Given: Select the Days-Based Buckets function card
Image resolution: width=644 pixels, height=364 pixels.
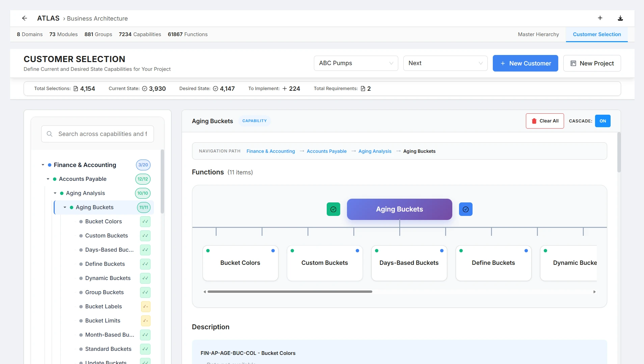Looking at the screenshot, I should 409,263.
